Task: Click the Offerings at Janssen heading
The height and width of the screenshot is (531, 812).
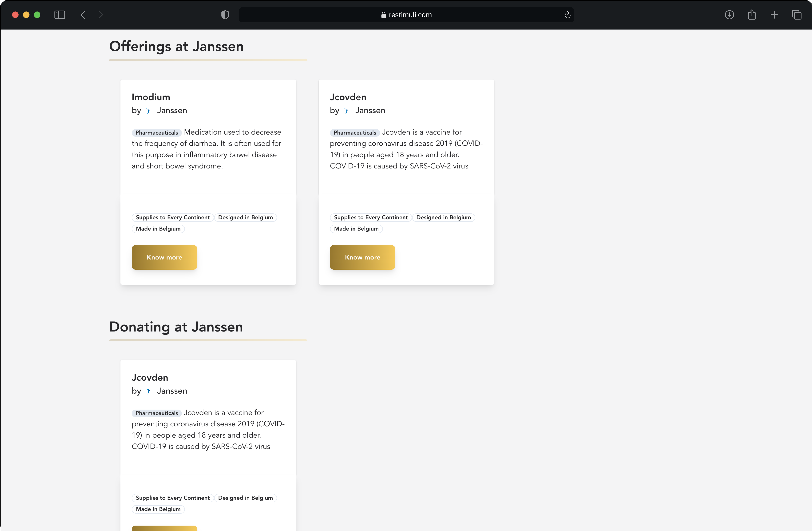Action: point(176,46)
